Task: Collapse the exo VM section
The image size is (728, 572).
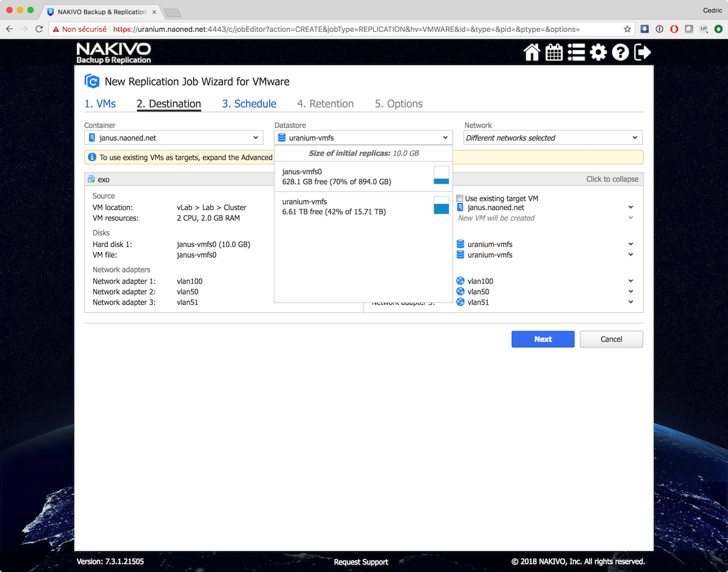Action: pos(612,179)
